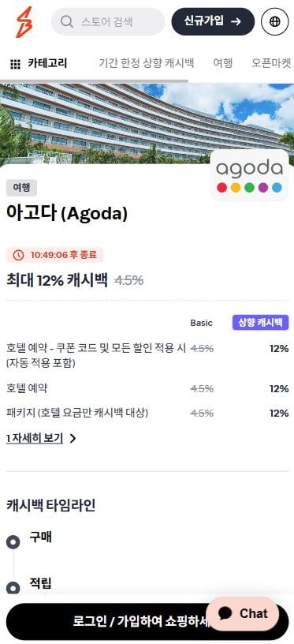Select the 오픈마켓 tab

271,63
